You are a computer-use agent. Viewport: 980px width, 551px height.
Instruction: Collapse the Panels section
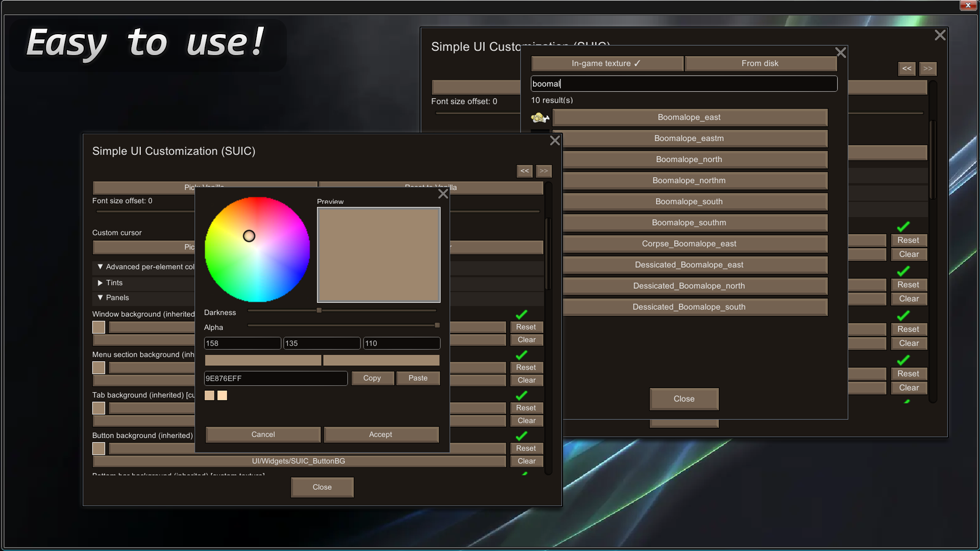click(x=100, y=297)
